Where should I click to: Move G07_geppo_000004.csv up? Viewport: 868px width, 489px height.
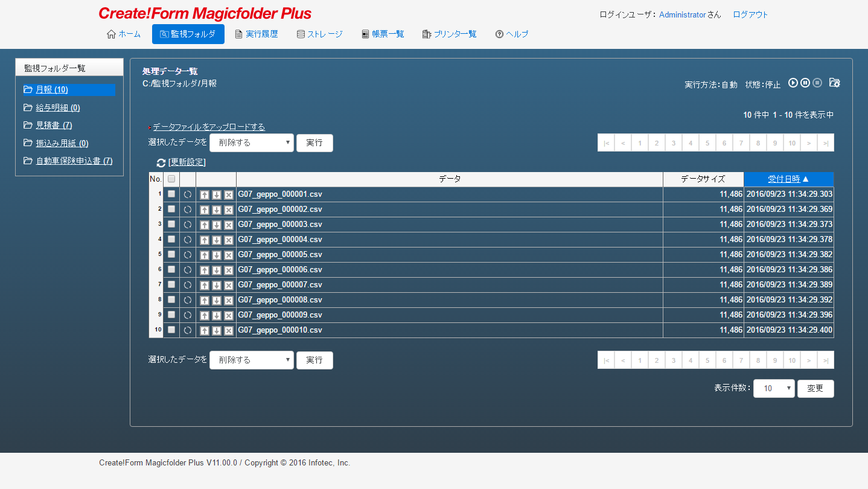pyautogui.click(x=205, y=240)
